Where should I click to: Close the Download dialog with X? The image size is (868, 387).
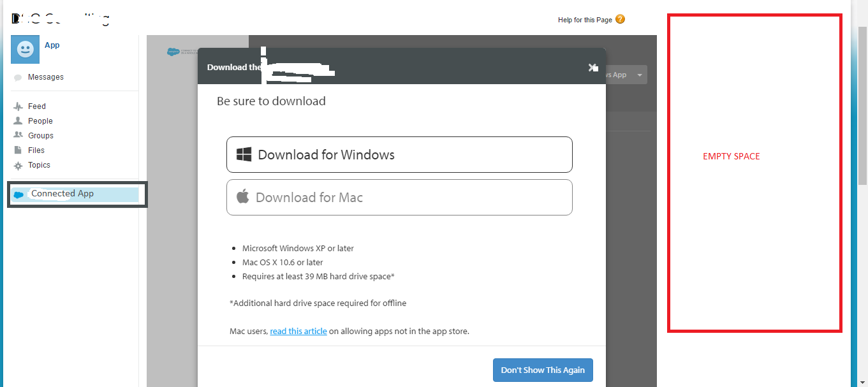click(x=592, y=67)
